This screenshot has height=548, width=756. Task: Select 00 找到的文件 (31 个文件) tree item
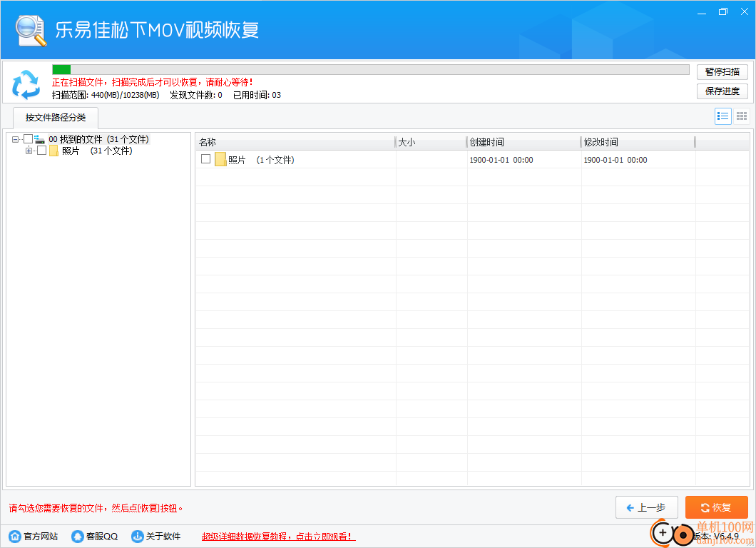[99, 139]
